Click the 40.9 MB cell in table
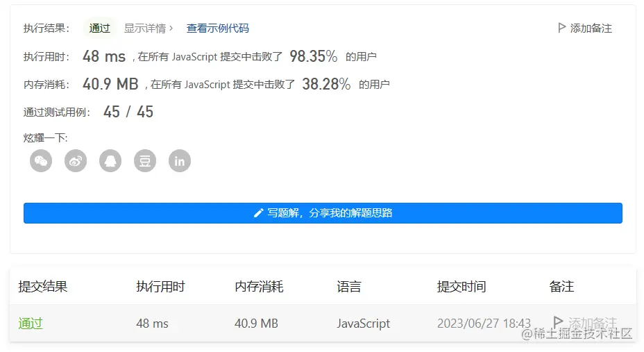The image size is (644, 352). pyautogui.click(x=256, y=324)
